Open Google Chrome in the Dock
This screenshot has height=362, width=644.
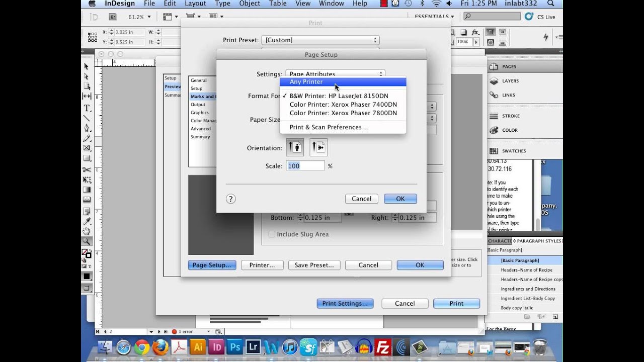[x=142, y=347]
